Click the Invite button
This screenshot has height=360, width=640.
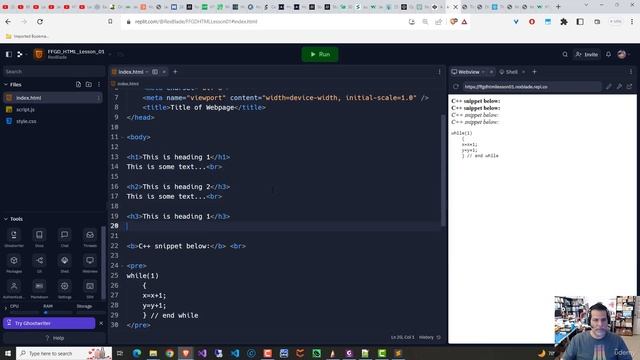[587, 54]
